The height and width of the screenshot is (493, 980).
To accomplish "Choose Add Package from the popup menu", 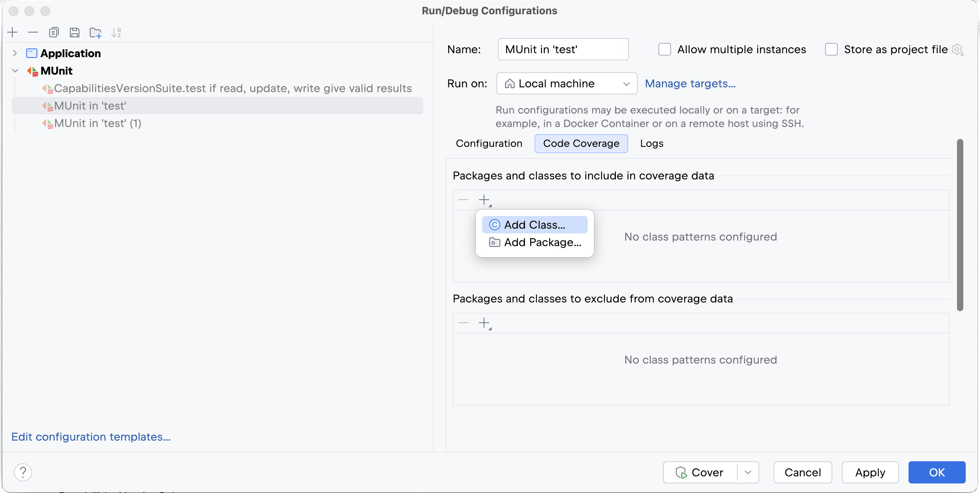I will coord(542,242).
